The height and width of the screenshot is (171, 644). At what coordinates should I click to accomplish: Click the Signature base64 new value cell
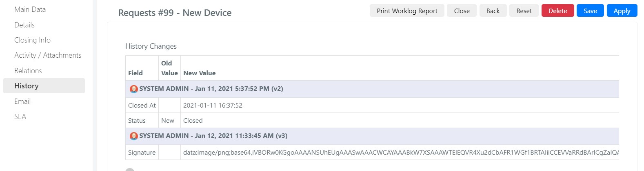coord(400,152)
